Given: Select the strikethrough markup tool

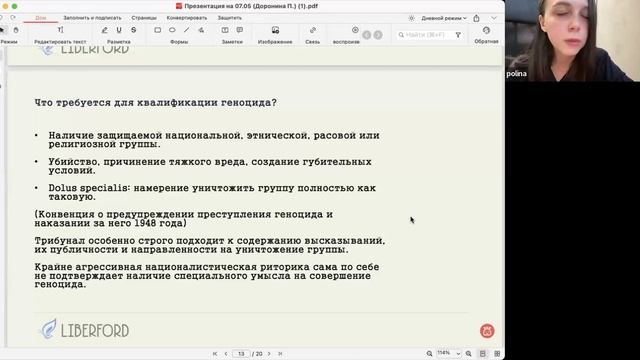Looking at the screenshot, I should click(x=133, y=30).
